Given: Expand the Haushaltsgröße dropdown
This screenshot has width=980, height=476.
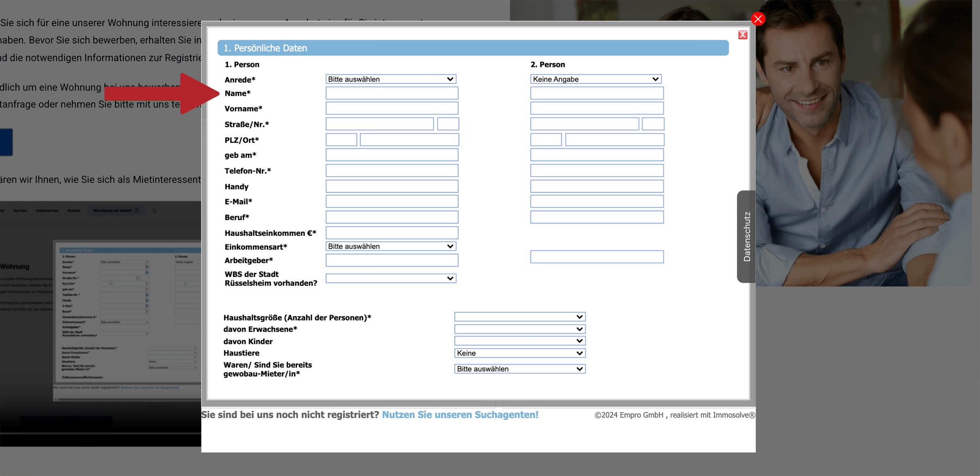Looking at the screenshot, I should [519, 317].
